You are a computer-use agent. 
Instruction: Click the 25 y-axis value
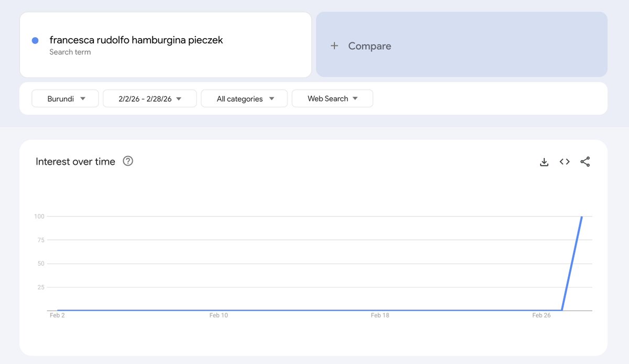click(41, 287)
